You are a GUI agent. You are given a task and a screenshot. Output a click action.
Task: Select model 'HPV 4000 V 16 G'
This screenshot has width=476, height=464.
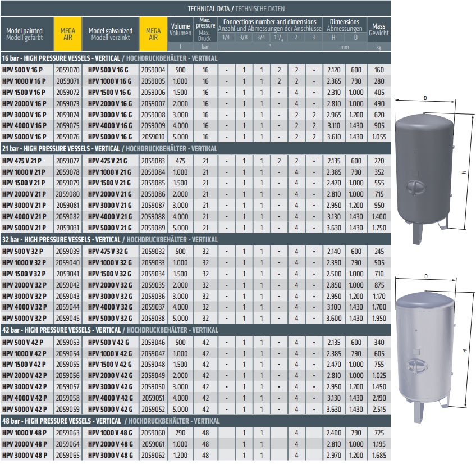coord(110,125)
